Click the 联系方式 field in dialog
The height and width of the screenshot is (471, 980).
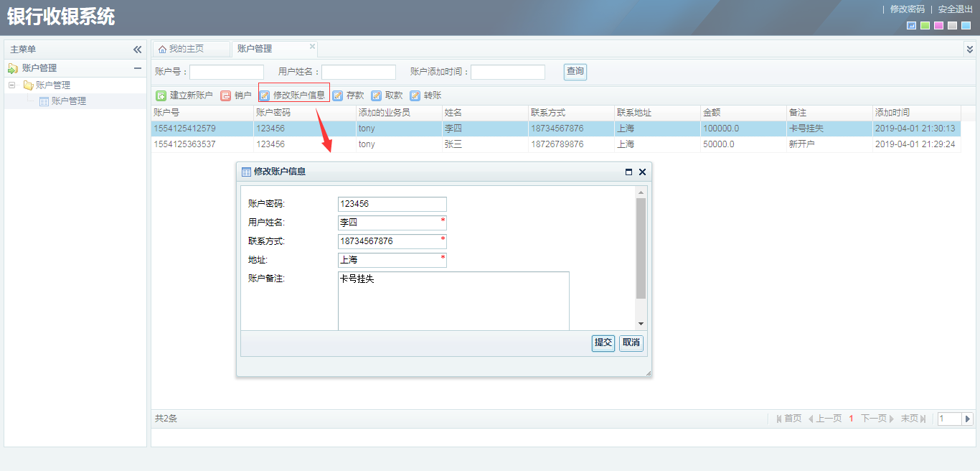392,241
